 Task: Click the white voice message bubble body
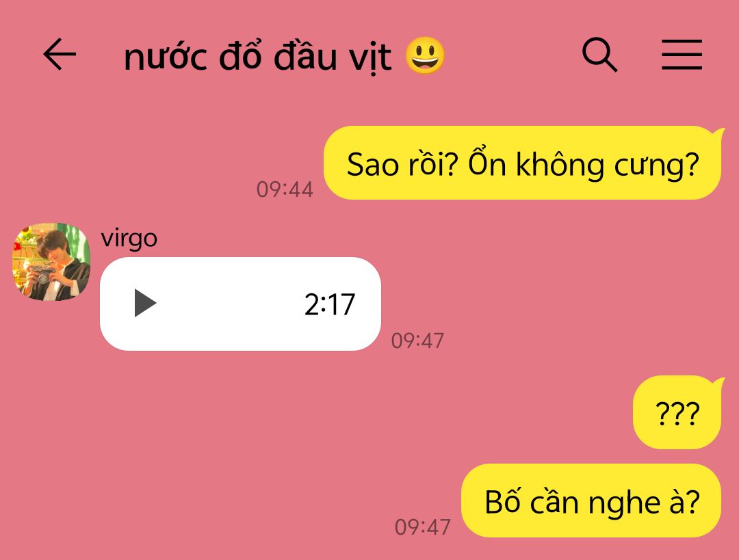tap(240, 304)
